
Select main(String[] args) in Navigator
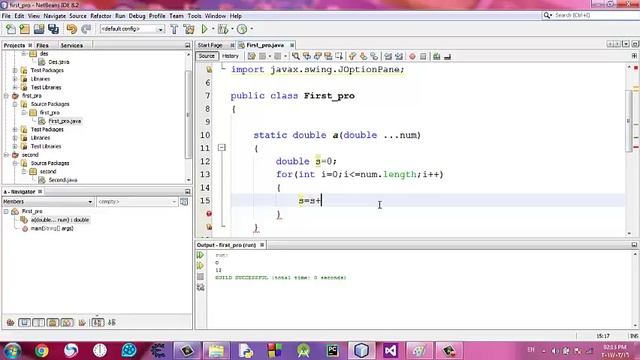(x=52, y=229)
